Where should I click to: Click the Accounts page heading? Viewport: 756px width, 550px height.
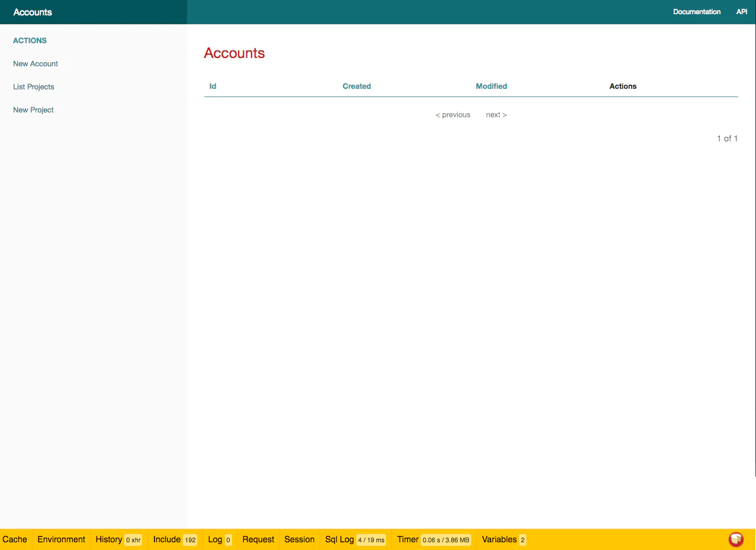coord(234,53)
